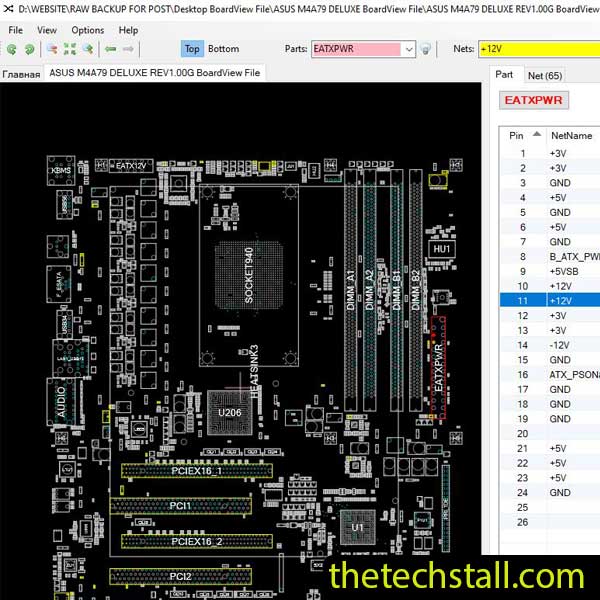Click the U206 chip on board

coord(230,412)
